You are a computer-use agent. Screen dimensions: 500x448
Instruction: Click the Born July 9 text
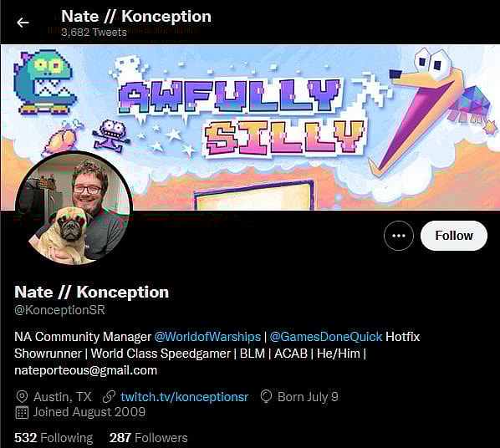[x=308, y=397]
